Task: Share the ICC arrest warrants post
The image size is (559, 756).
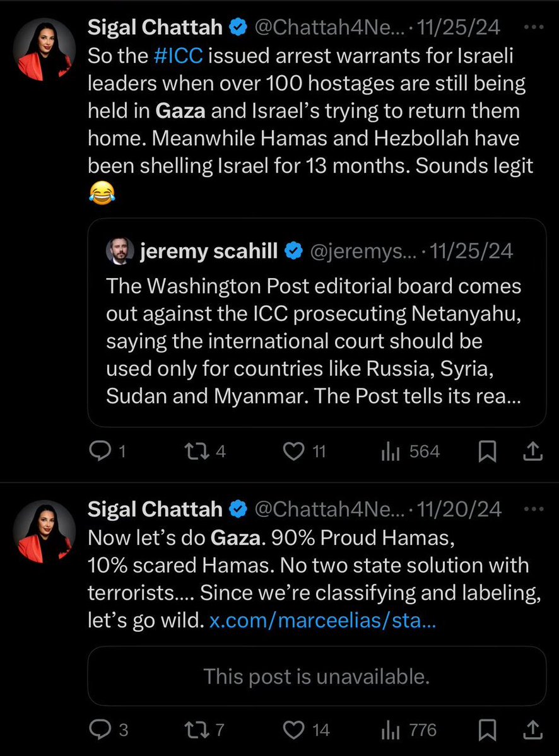Action: [533, 451]
